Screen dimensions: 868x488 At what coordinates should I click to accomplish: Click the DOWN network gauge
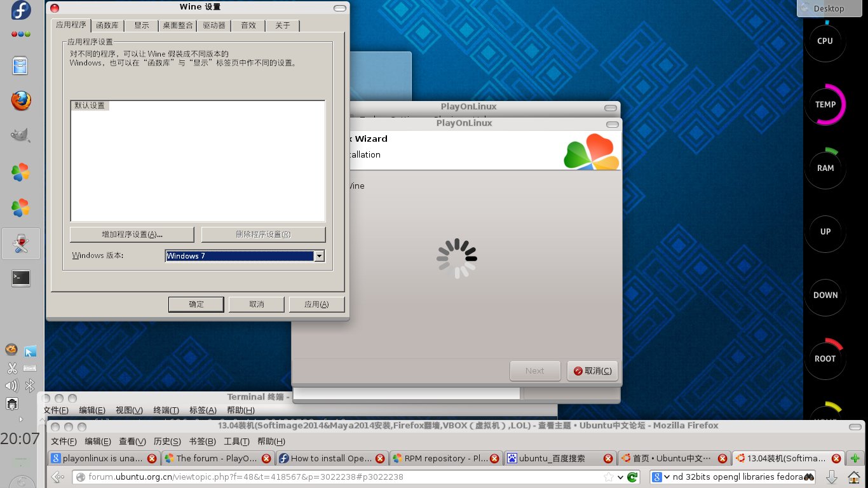pos(825,295)
